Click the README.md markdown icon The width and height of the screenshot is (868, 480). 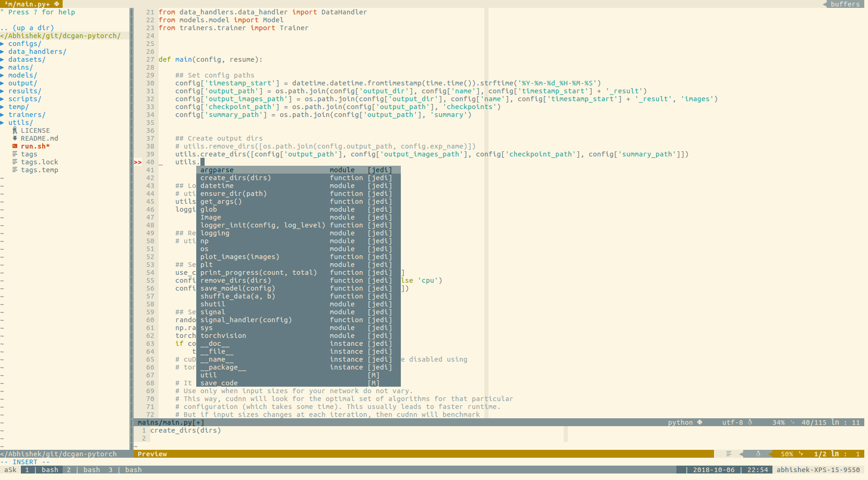15,138
